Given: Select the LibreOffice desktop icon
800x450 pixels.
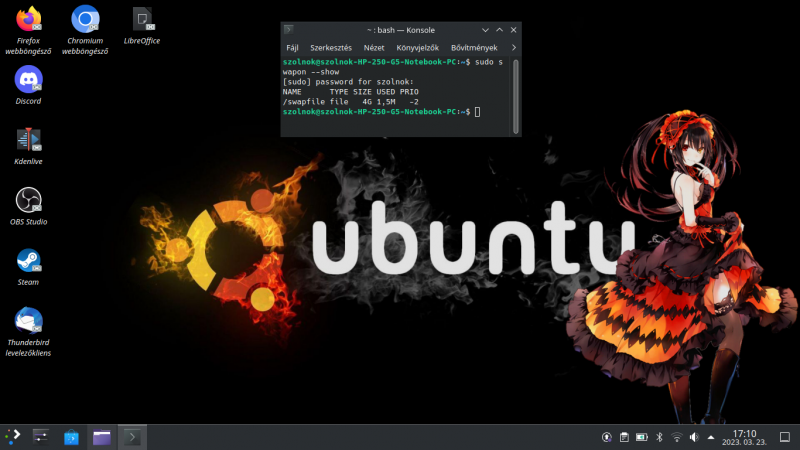Looking at the screenshot, I should 142,26.
